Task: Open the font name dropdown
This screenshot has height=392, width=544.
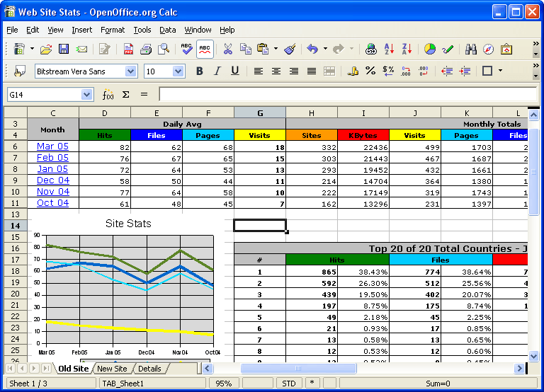Action: click(130, 71)
